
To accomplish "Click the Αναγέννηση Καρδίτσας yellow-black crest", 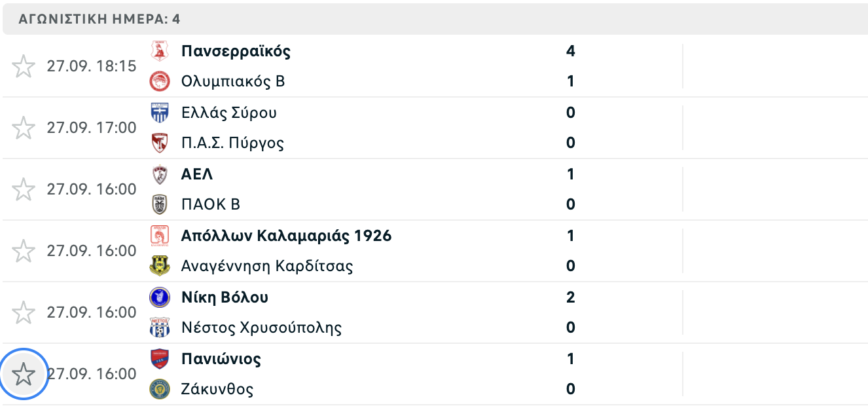I will [x=160, y=267].
